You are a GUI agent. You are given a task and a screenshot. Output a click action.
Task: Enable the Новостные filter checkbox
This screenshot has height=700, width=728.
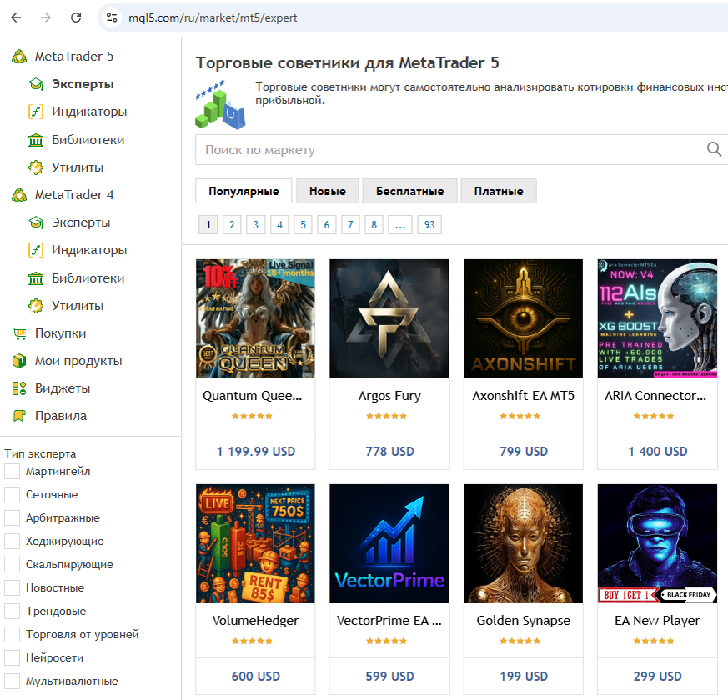click(12, 587)
